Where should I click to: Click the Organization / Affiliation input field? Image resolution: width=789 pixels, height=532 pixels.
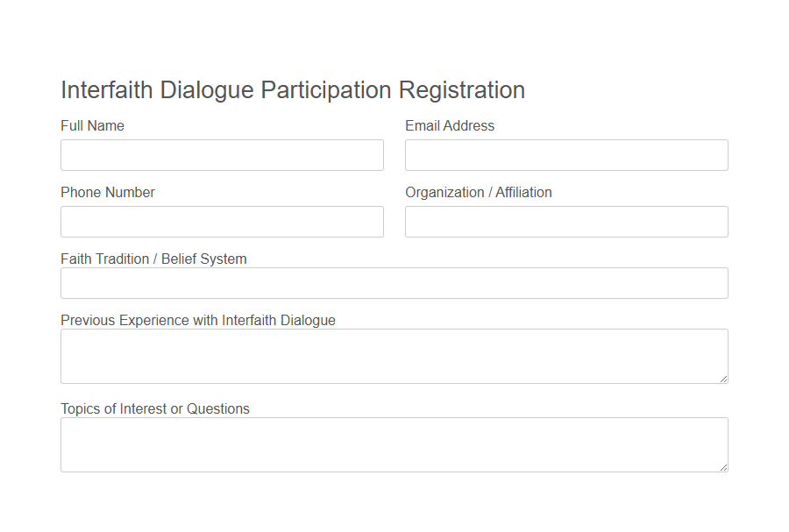click(565, 222)
